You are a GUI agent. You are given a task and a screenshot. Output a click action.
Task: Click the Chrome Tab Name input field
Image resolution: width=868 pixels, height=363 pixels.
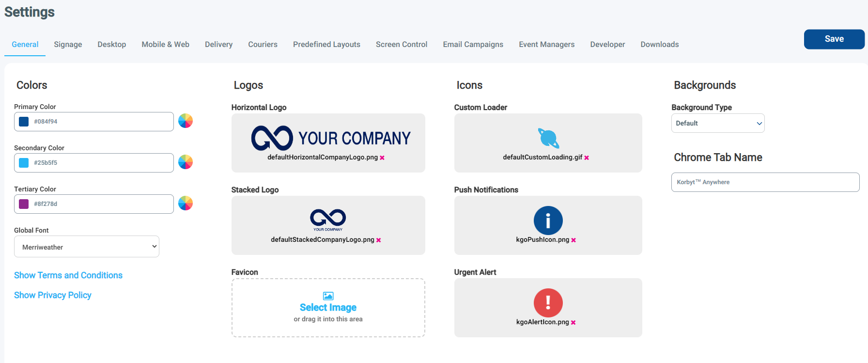click(x=765, y=182)
